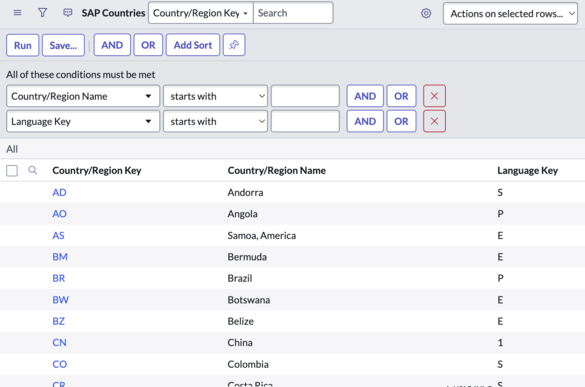Add OR clause to Country/Region Name row
Screen dimensions: 585x387
pos(401,96)
